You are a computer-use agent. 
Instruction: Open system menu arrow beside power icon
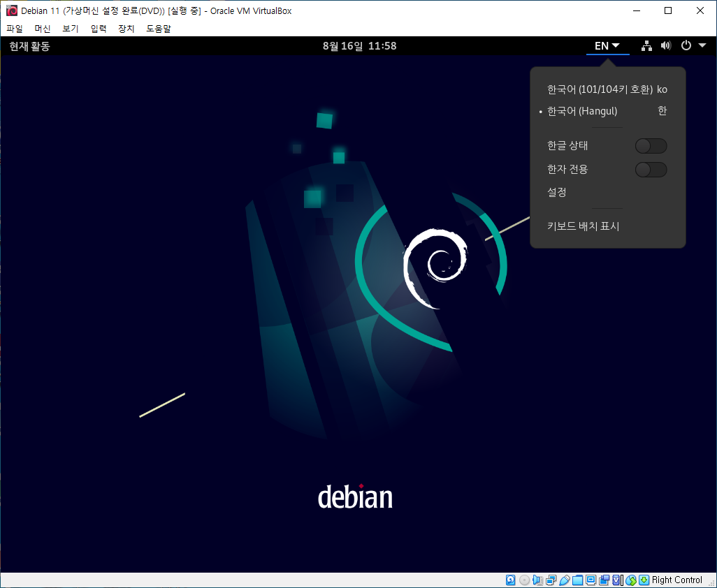(702, 45)
